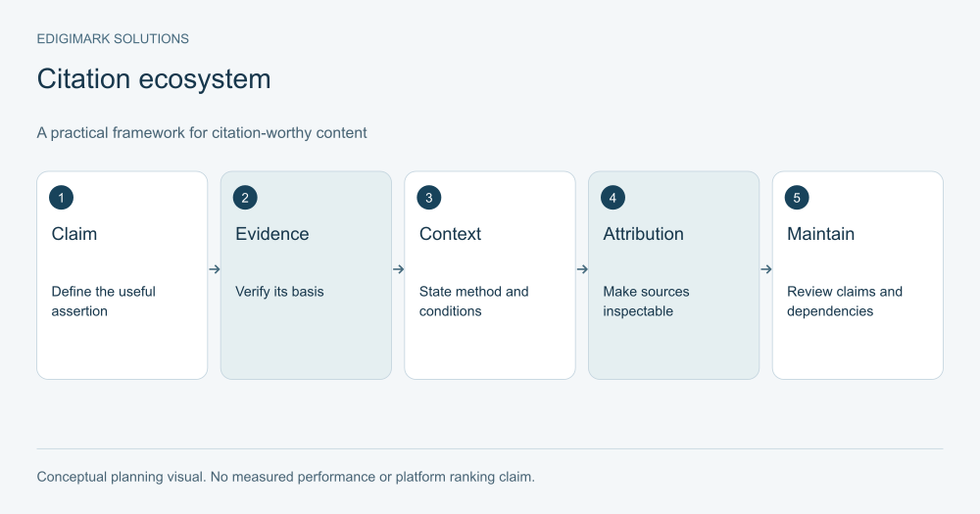The height and width of the screenshot is (514, 980).
Task: Click the arrow between Evidence and Context
Action: [398, 269]
